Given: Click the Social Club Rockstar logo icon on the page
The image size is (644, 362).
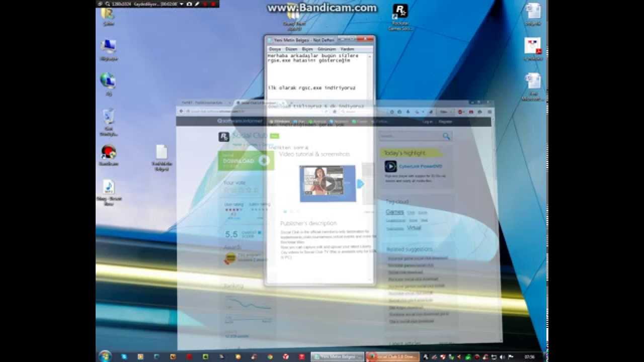Looking at the screenshot, I should (224, 137).
